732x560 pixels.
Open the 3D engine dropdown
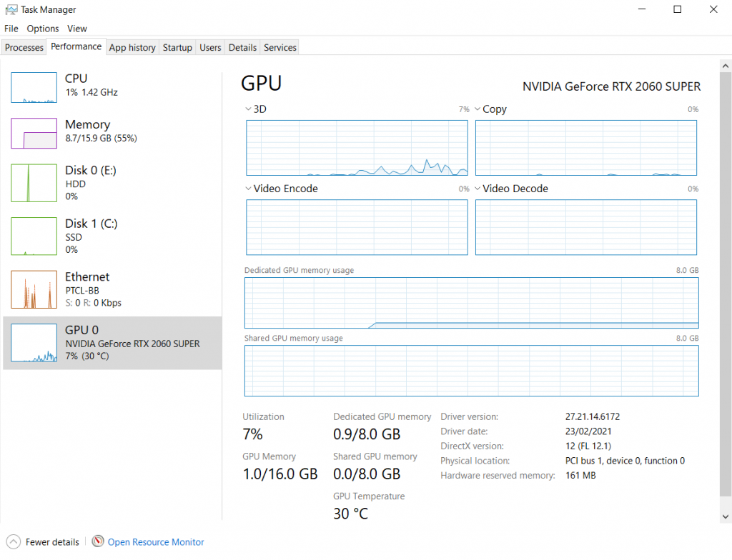pyautogui.click(x=249, y=109)
